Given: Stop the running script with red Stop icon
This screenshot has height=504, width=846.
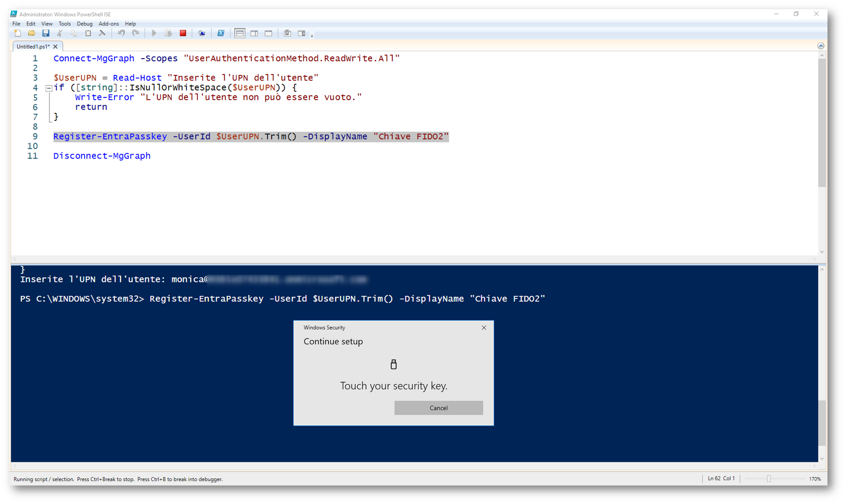Looking at the screenshot, I should point(183,33).
